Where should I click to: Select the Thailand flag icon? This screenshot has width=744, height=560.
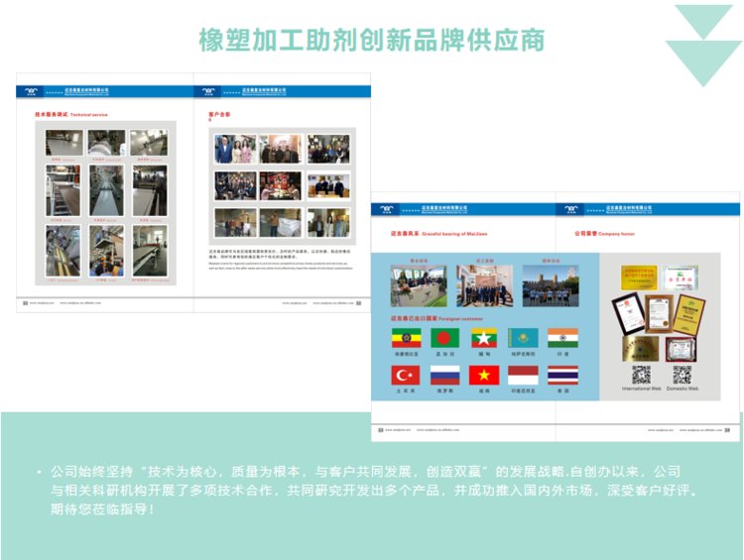click(x=562, y=376)
